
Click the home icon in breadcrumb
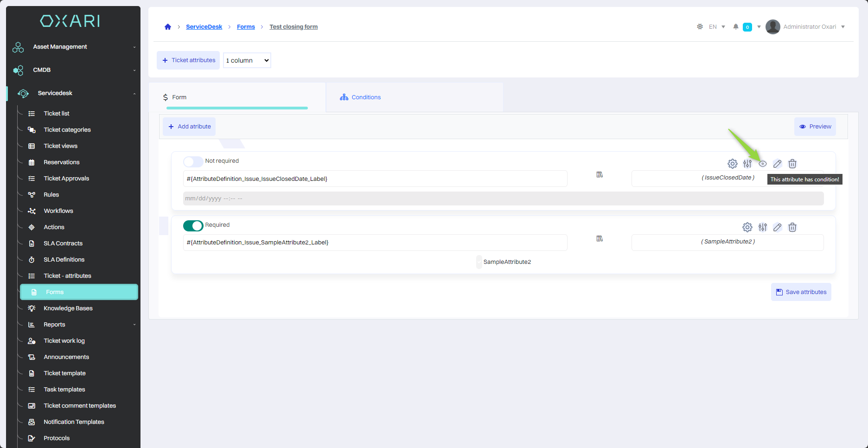(168, 27)
